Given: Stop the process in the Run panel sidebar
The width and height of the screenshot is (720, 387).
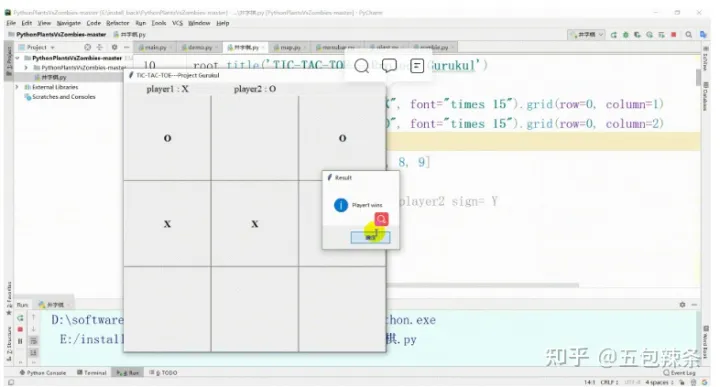Looking at the screenshot, I should (20, 329).
